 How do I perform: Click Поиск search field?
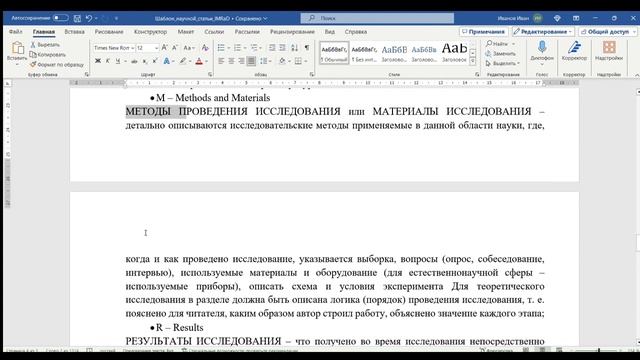pyautogui.click(x=377, y=18)
